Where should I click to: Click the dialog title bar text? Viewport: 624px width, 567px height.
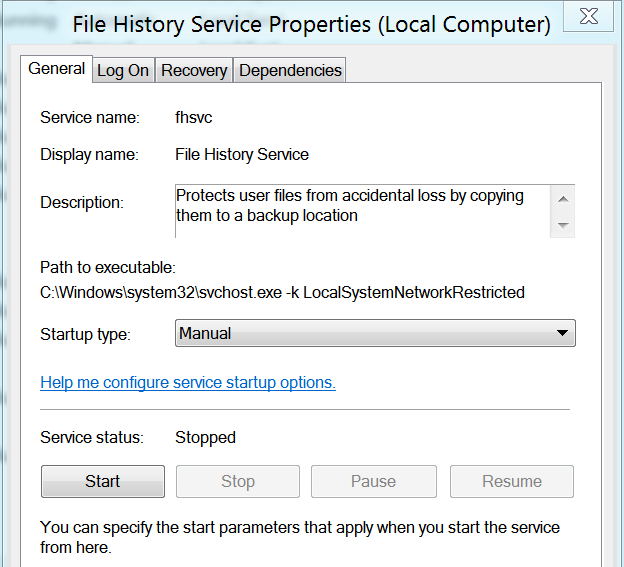tap(312, 24)
